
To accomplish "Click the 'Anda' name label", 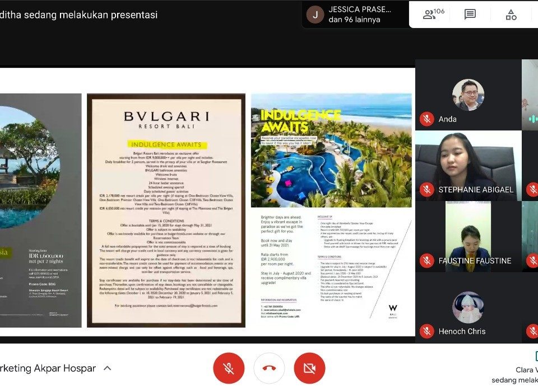I will pyautogui.click(x=447, y=119).
